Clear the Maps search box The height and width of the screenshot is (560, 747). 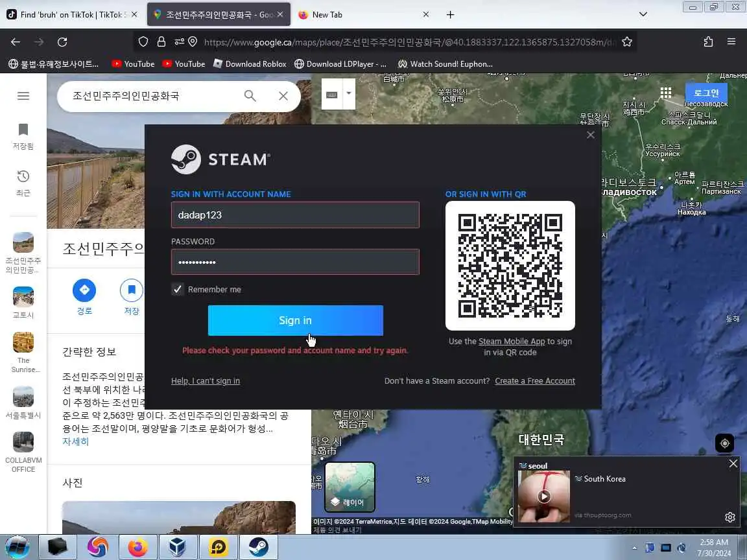[283, 96]
